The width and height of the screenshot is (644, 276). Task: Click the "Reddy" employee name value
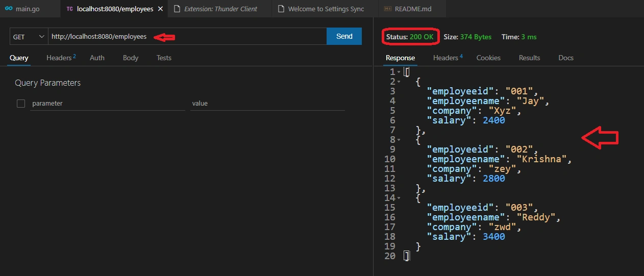click(535, 217)
